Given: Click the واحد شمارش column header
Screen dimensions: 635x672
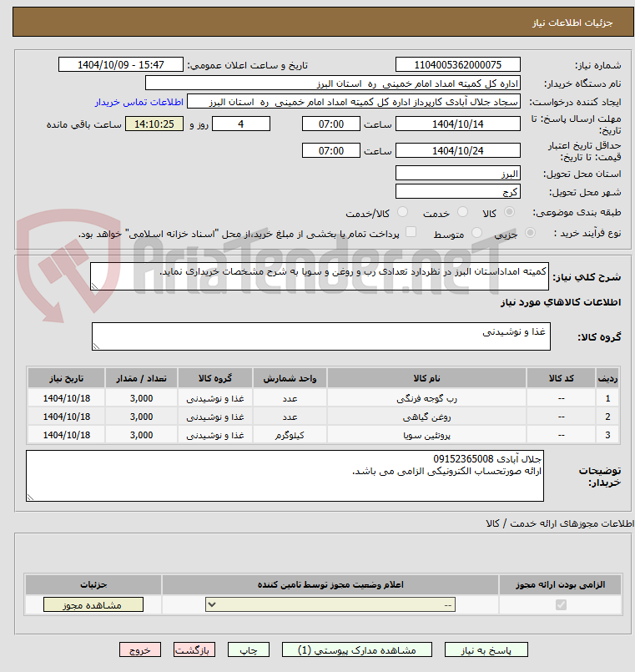Looking at the screenshot, I should pos(290,378).
